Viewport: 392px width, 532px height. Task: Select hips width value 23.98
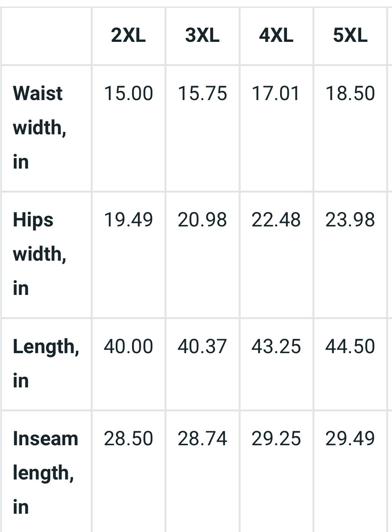(350, 220)
